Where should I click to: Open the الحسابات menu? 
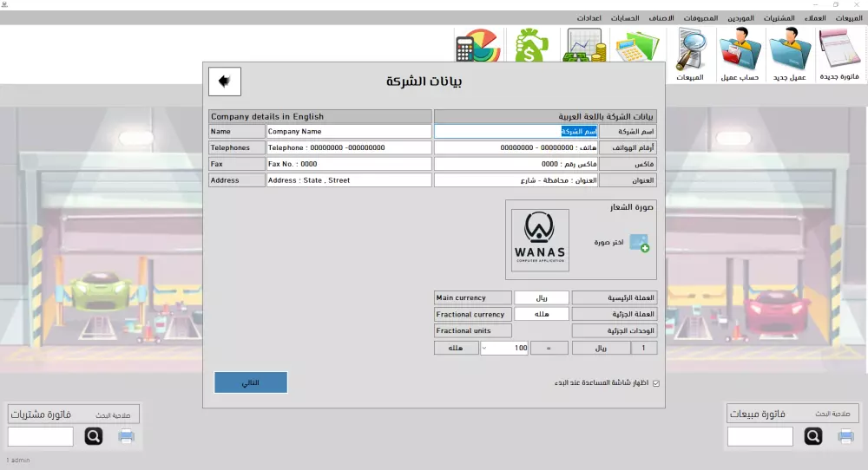[625, 18]
